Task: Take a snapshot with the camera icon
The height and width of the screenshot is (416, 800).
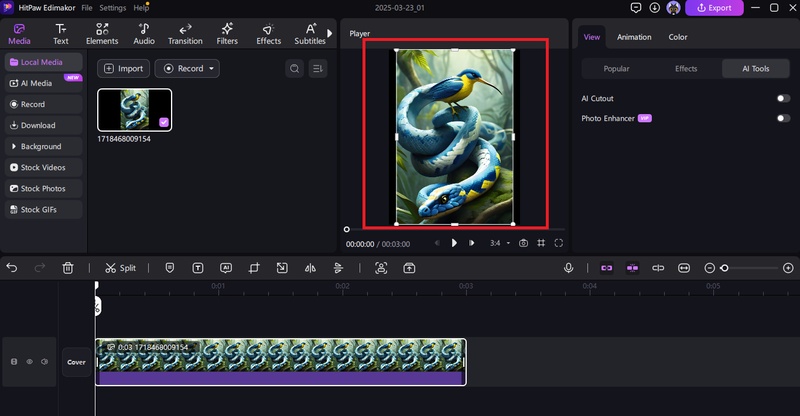Action: [523, 243]
